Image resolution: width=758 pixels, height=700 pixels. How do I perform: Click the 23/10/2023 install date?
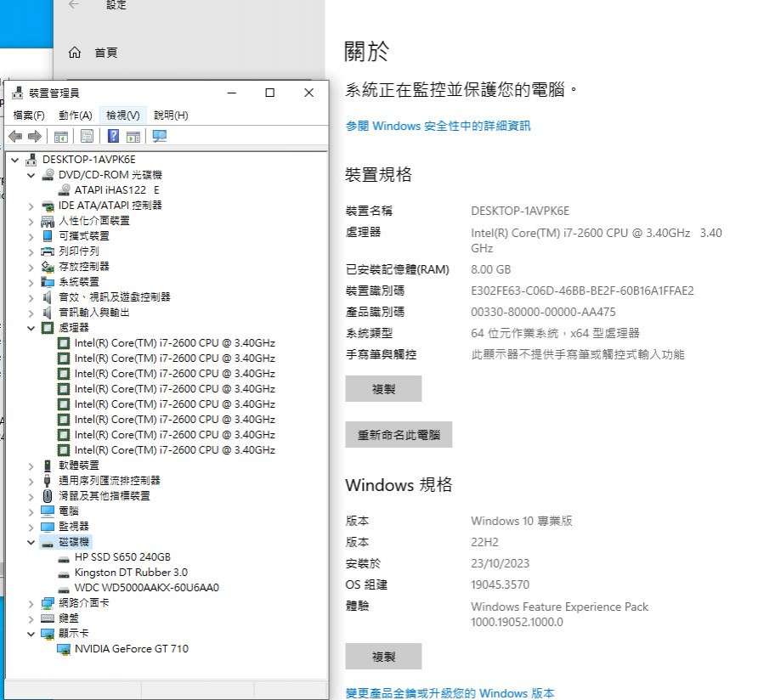click(500, 563)
